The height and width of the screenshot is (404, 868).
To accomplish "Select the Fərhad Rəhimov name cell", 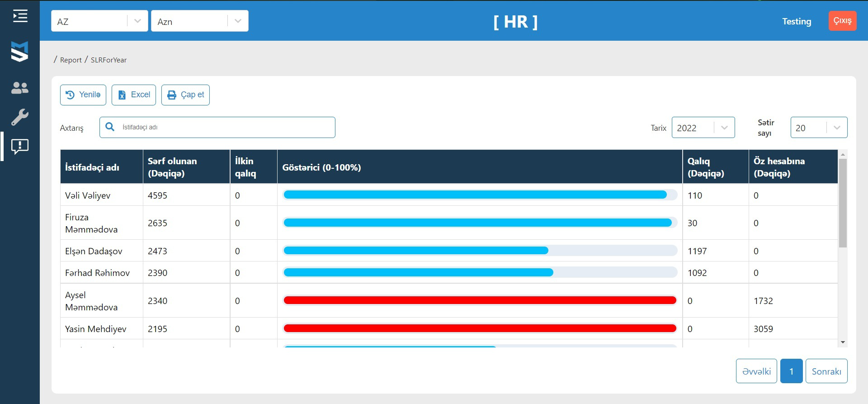I will (102, 272).
